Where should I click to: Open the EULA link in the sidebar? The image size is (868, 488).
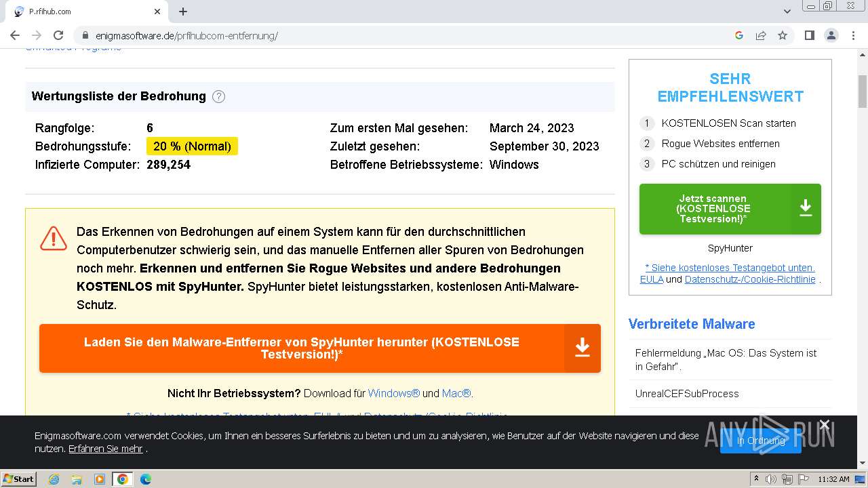pos(652,279)
